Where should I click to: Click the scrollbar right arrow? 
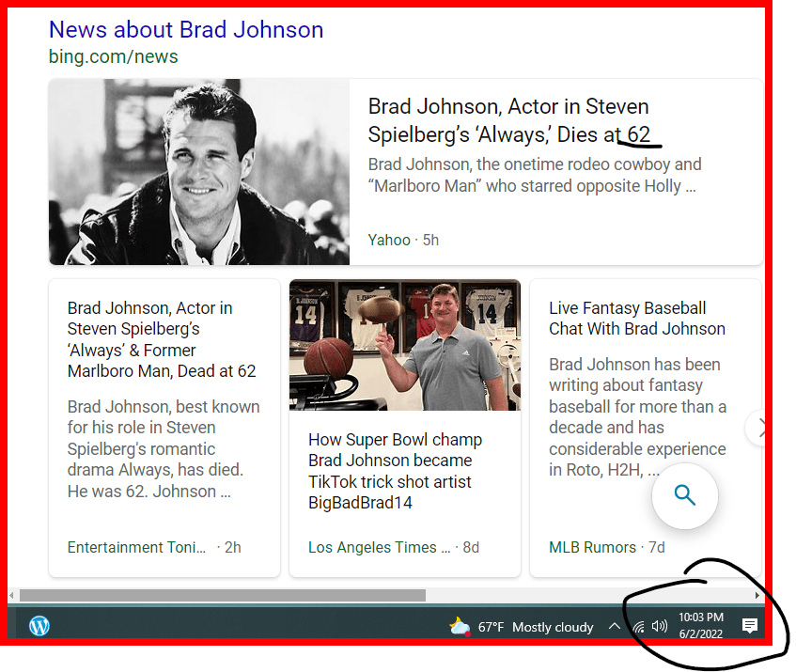[757, 595]
